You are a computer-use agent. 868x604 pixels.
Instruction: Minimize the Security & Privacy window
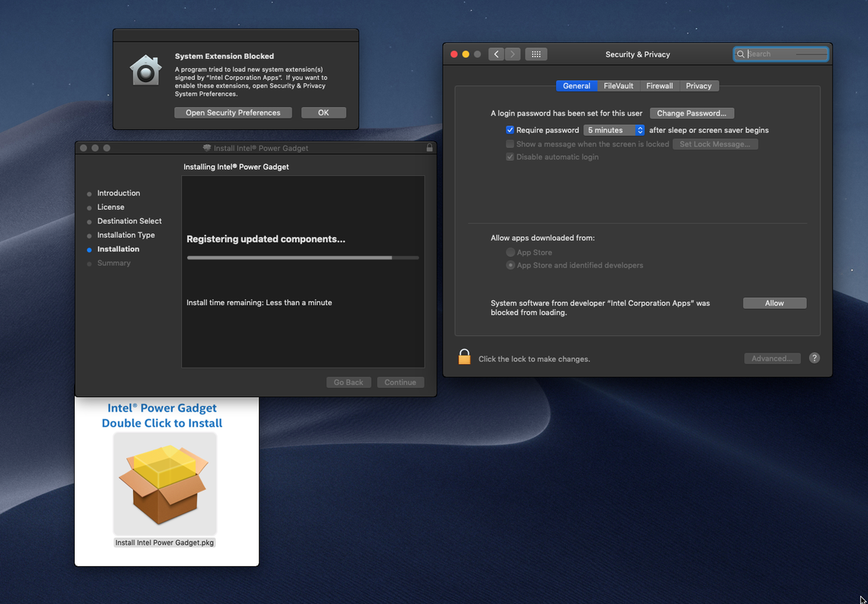tap(465, 54)
